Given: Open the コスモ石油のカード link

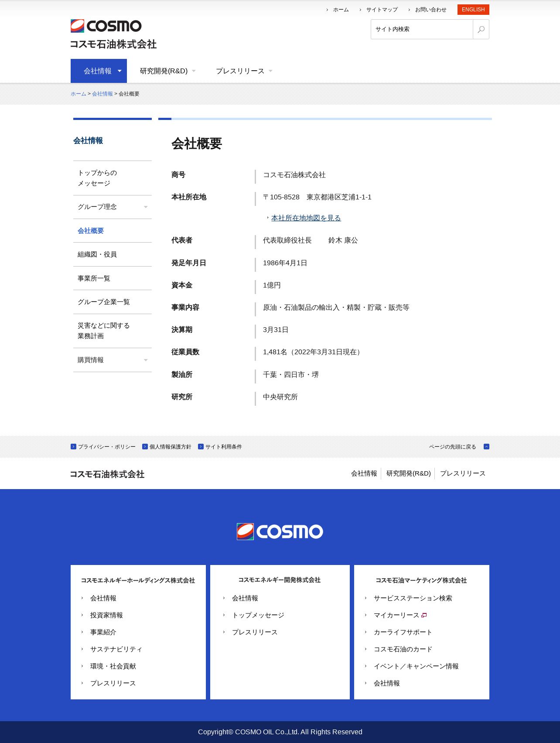Looking at the screenshot, I should [x=403, y=649].
